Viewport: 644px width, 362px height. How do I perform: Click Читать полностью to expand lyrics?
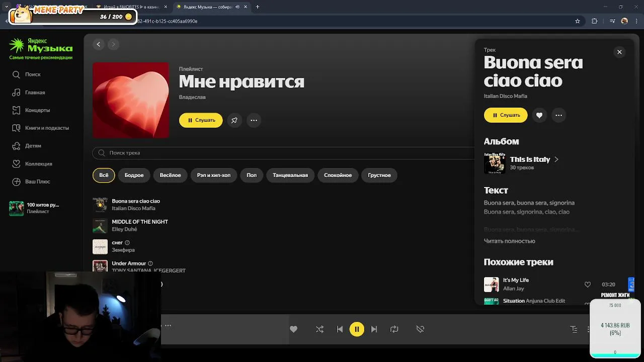pyautogui.click(x=509, y=241)
